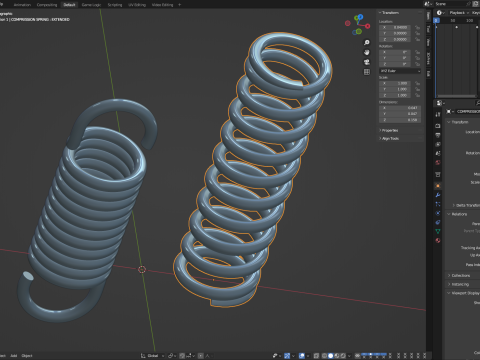Toggle the camera view icon
This screenshot has width=480, height=360.
367,62
